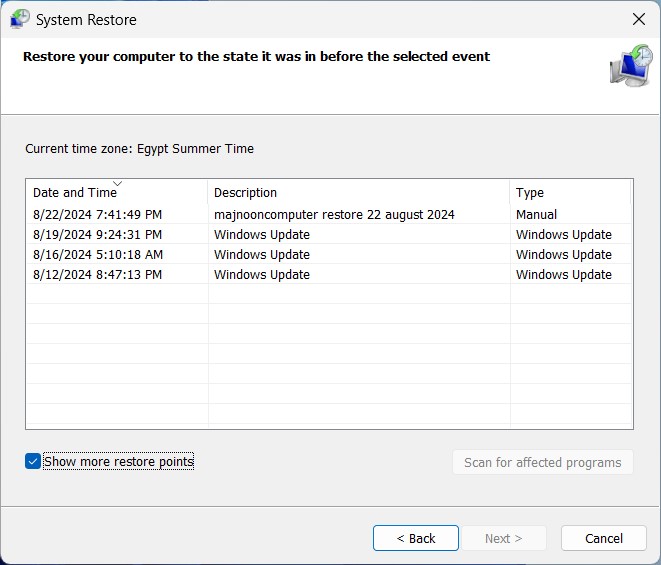Image resolution: width=661 pixels, height=565 pixels.
Task: Cancel the System Restore wizard
Action: tap(604, 538)
